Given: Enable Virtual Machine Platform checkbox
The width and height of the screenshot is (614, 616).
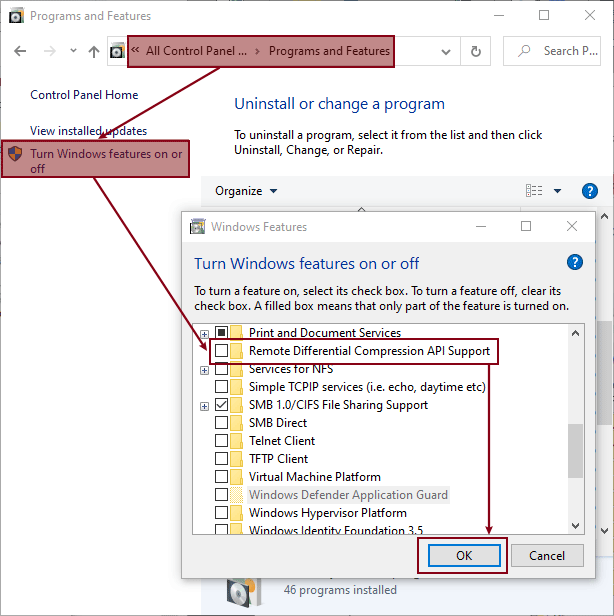Looking at the screenshot, I should click(222, 477).
